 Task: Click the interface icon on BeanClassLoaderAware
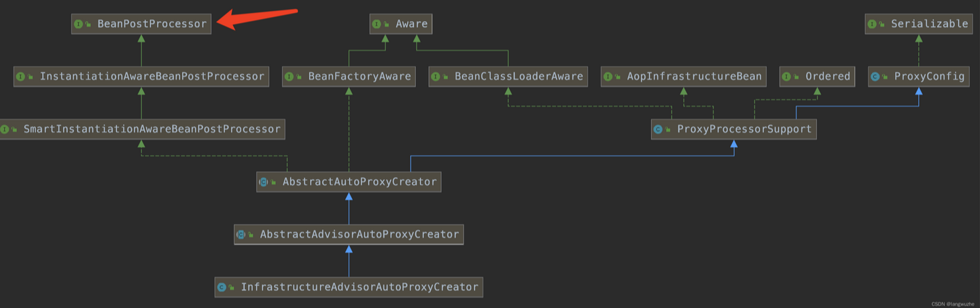coord(436,76)
